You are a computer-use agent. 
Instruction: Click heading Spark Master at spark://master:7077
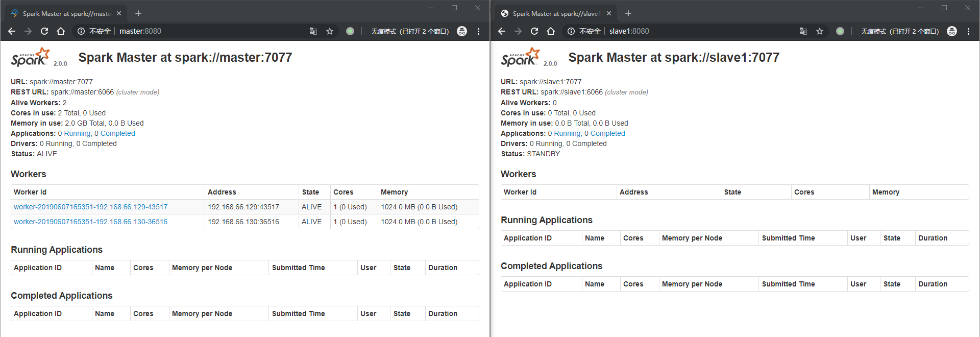(185, 57)
